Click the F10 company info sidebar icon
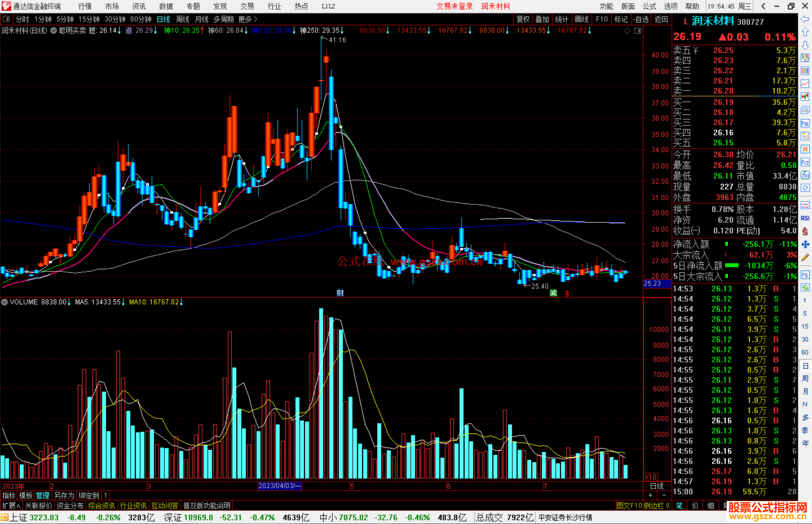The height and width of the screenshot is (524, 812). [805, 123]
